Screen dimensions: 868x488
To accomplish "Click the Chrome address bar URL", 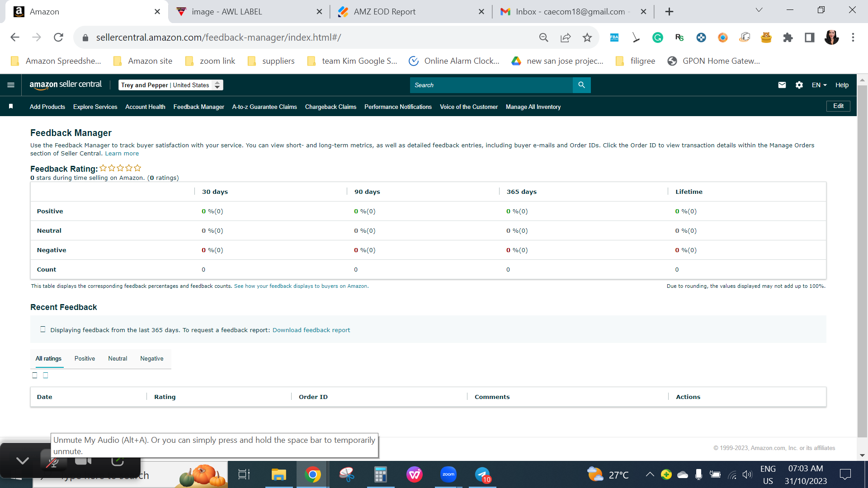I will 218,38.
